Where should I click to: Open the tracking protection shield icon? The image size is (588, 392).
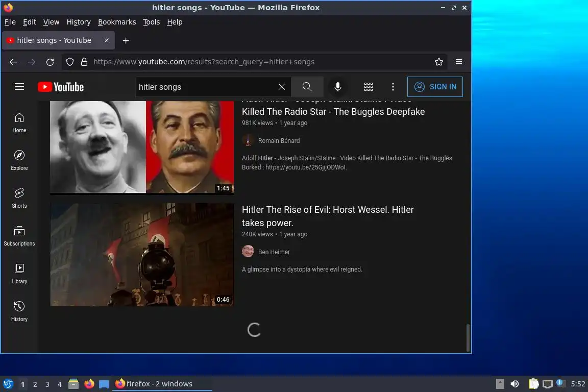pyautogui.click(x=70, y=62)
